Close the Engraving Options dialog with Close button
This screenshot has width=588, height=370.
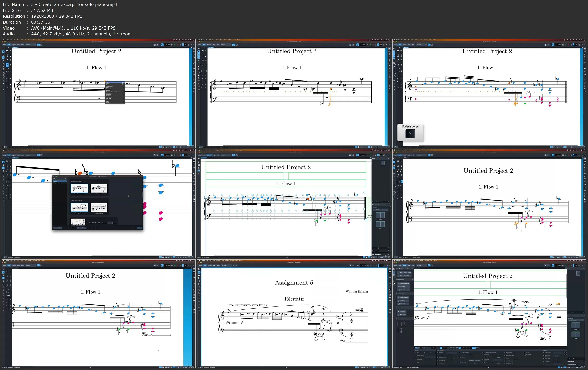click(x=140, y=228)
